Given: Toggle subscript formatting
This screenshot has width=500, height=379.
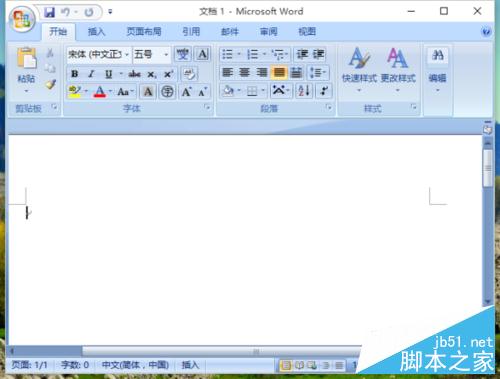Looking at the screenshot, I should (152, 74).
